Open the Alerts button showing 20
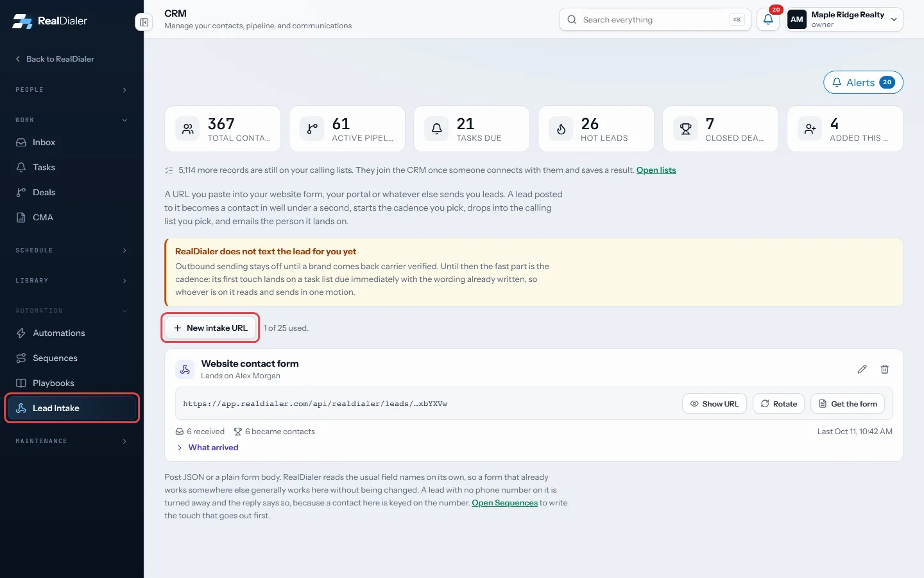 [x=863, y=82]
